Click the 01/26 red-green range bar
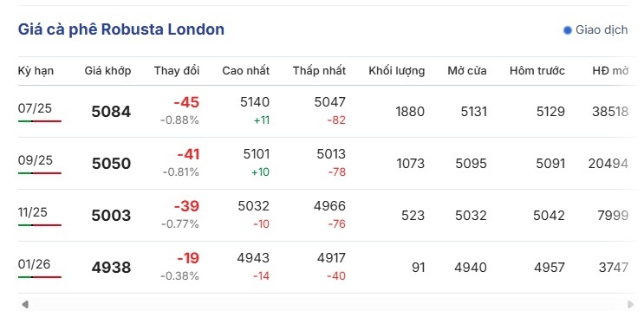 (x=39, y=277)
